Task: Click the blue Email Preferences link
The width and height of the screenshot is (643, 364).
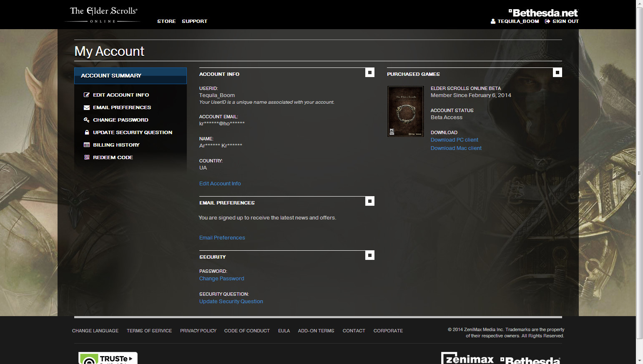Action: click(x=222, y=238)
